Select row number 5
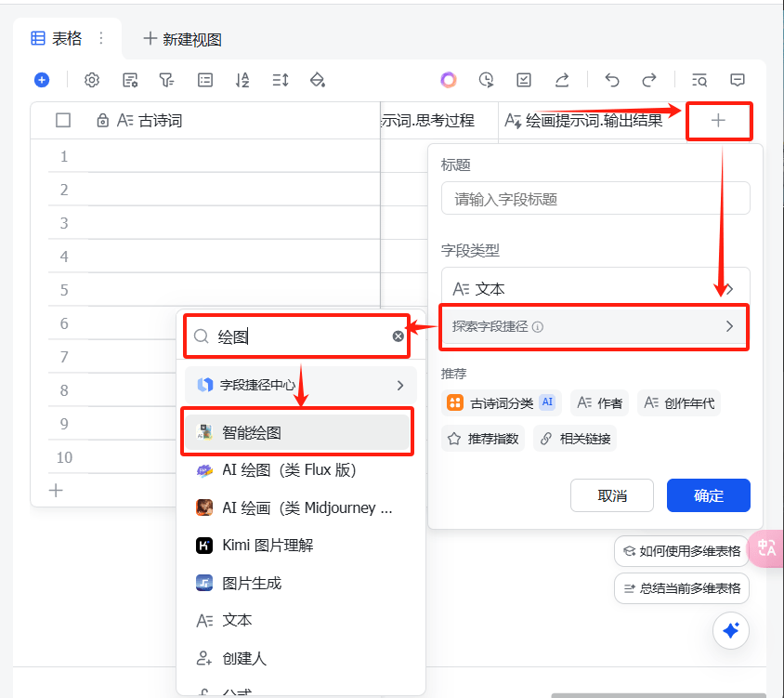The image size is (784, 698). (64, 290)
